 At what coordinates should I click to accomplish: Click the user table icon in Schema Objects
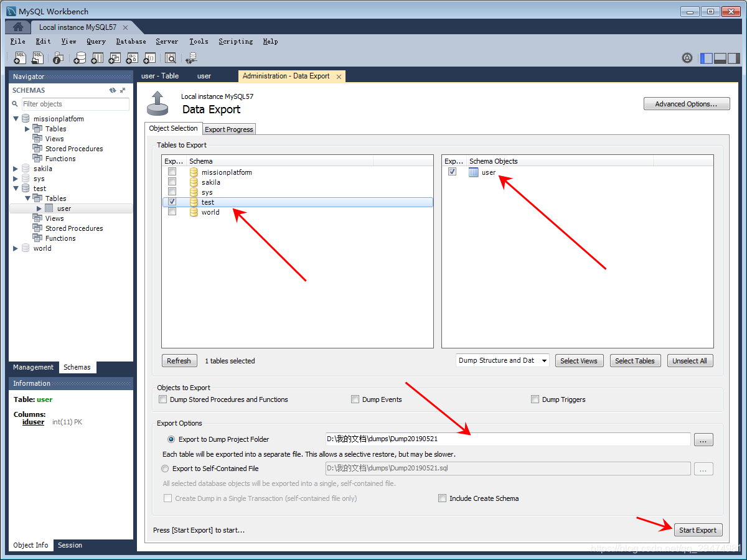click(474, 172)
